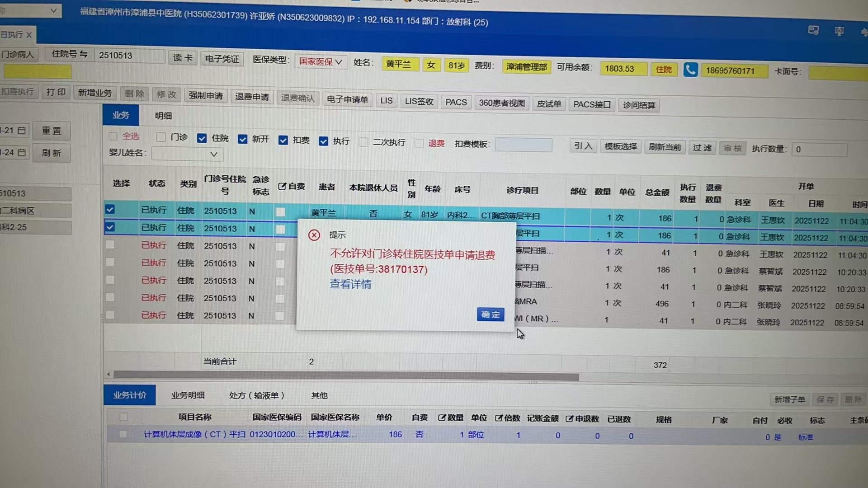Toggle the 全选 select-all checkbox
The height and width of the screenshot is (488, 868).
113,136
